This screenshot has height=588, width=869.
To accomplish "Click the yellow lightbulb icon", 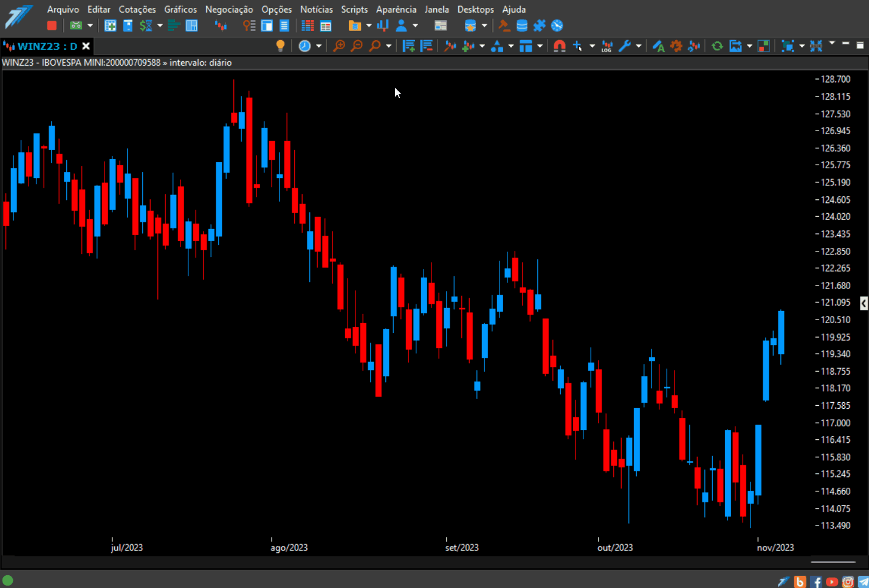I will coord(280,46).
